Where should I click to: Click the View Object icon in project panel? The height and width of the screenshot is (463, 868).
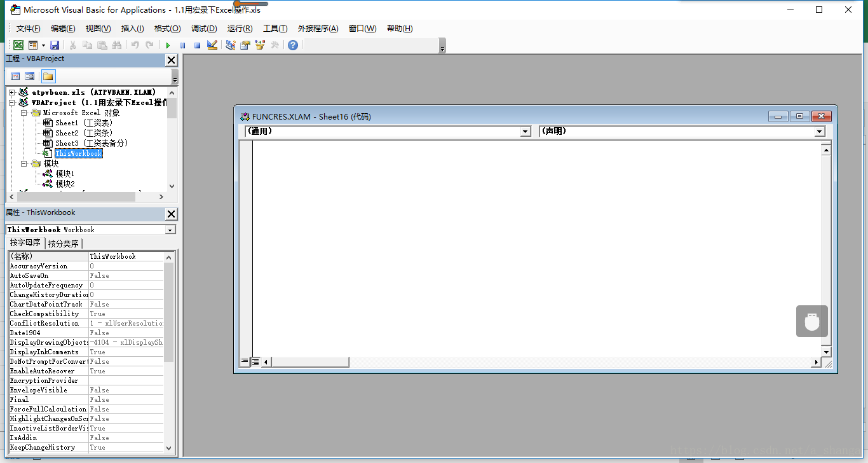tap(29, 76)
